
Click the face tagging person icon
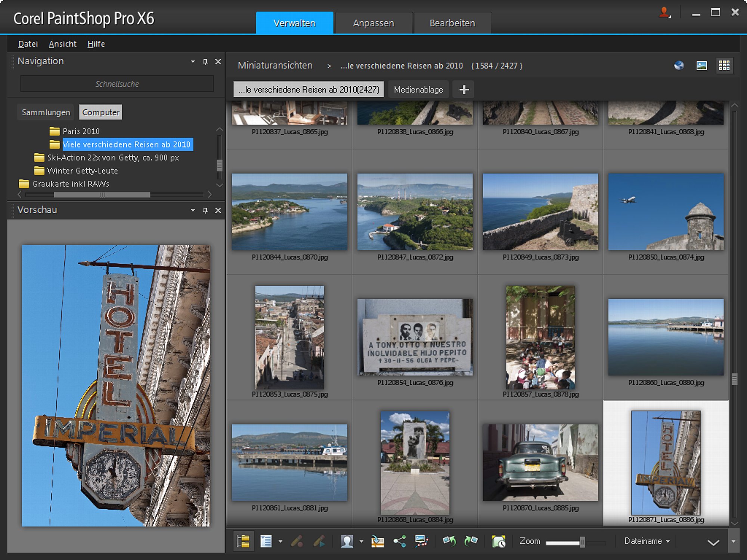click(347, 541)
